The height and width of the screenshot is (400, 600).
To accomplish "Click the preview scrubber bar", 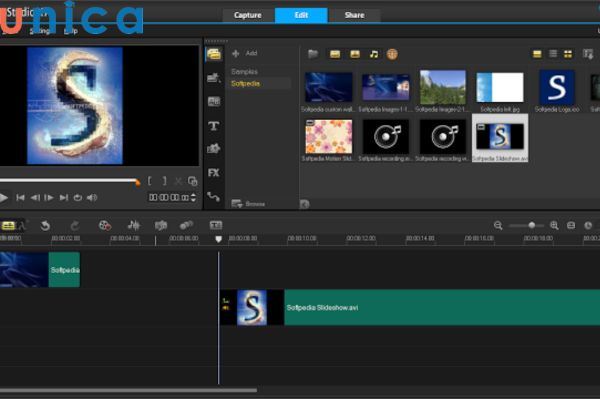I will click(x=69, y=180).
